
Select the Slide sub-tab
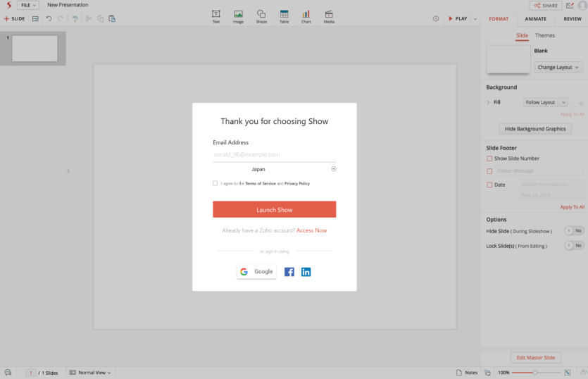522,35
